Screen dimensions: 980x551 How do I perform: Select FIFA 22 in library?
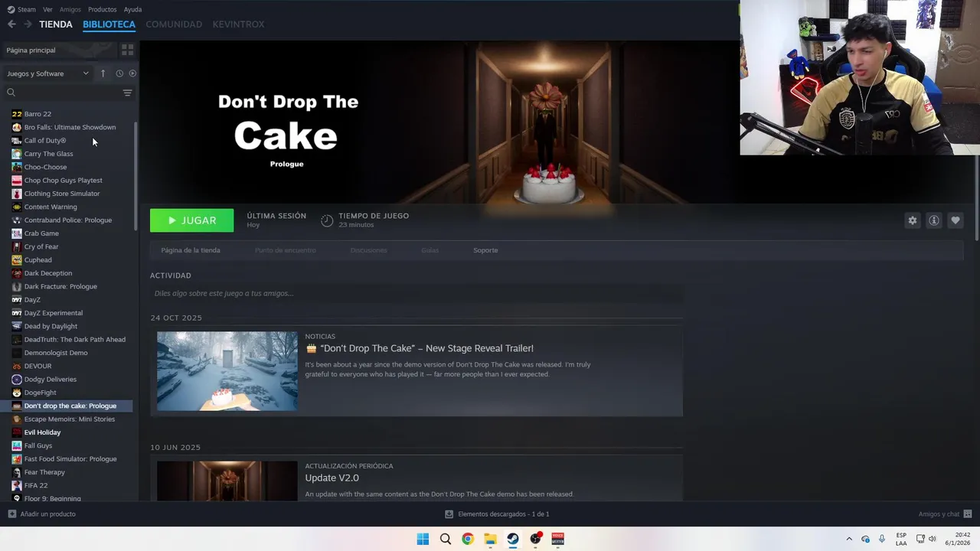point(35,485)
